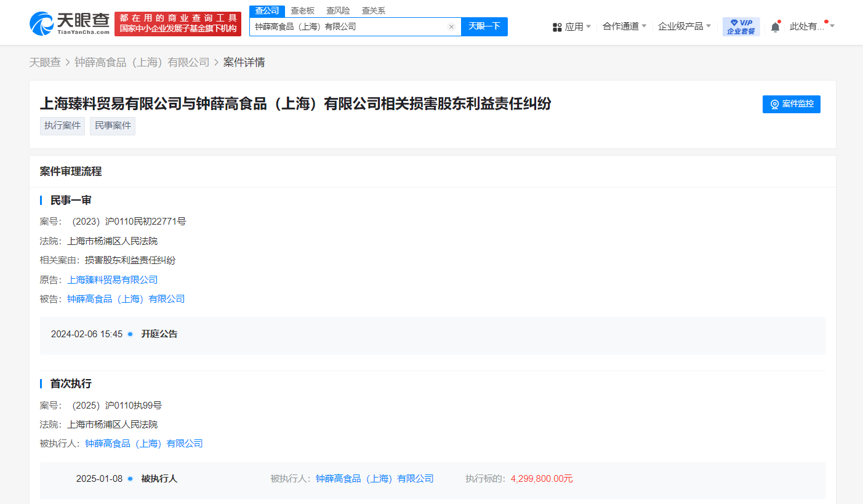Click the red banner 都在用的商业查询工具
This screenshot has height=504, width=863.
click(178, 23)
